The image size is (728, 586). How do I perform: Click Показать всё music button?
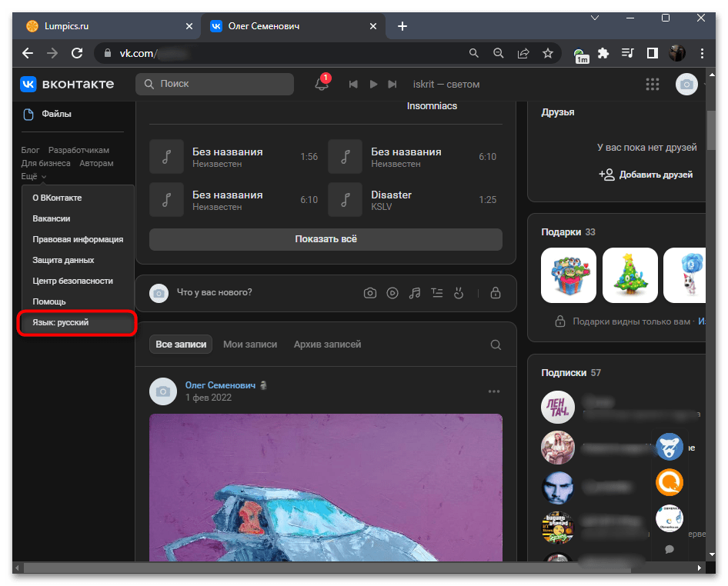click(326, 239)
